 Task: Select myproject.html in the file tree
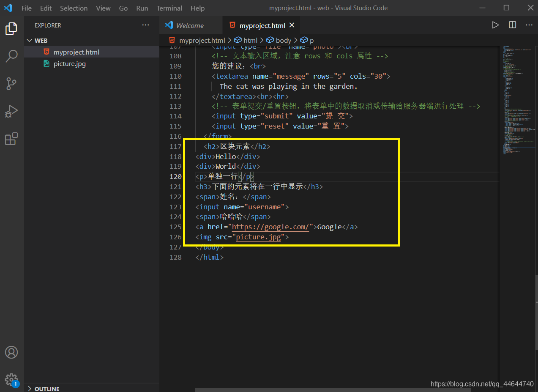92,52
